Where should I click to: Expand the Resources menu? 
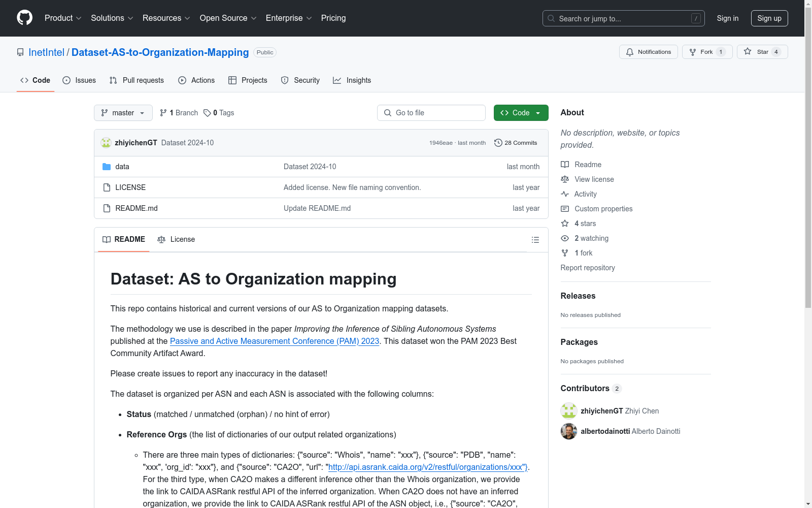(166, 18)
